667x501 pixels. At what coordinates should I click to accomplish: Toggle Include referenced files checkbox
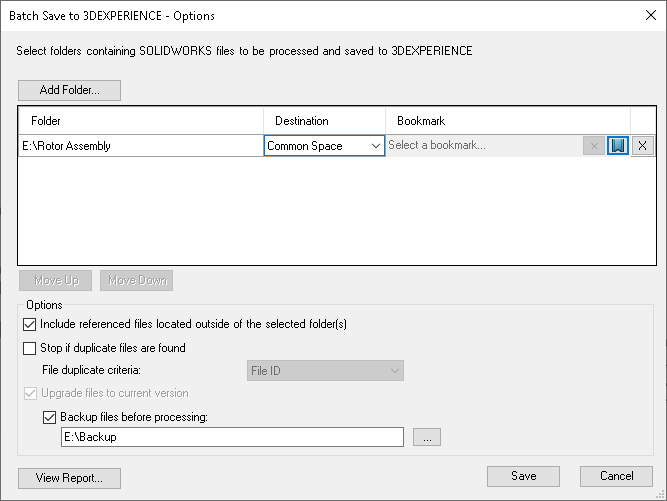click(x=29, y=324)
